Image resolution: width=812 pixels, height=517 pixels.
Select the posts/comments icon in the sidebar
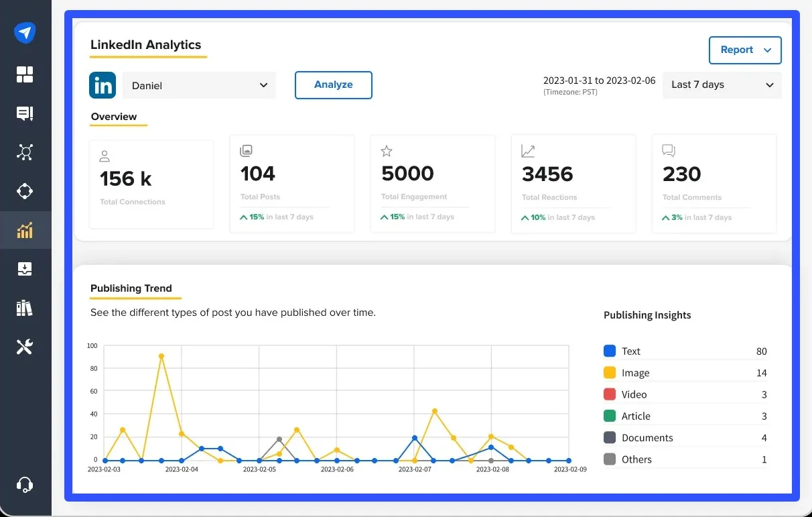25,113
